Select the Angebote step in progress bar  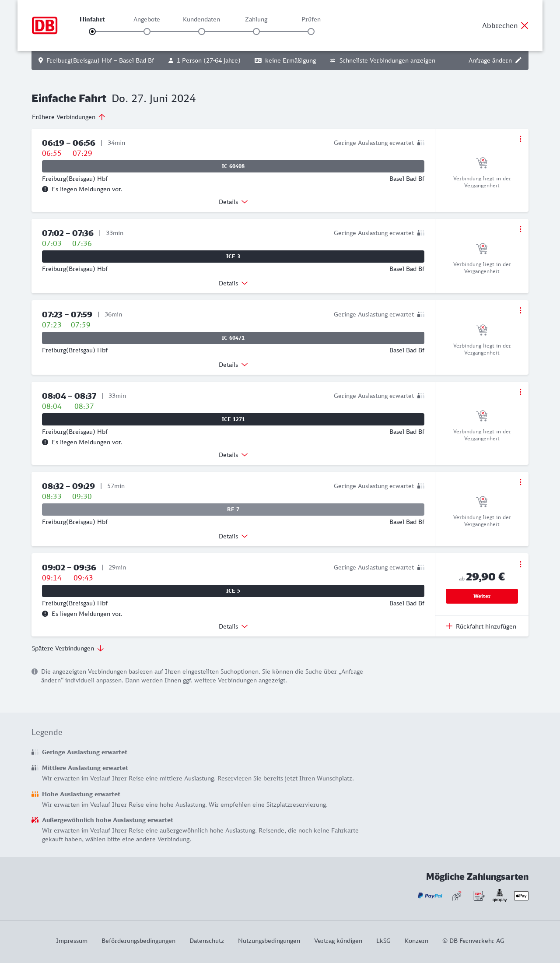pos(147,32)
